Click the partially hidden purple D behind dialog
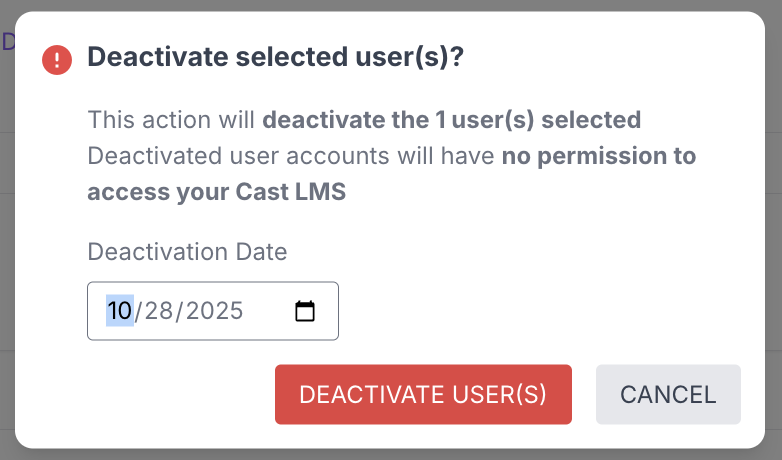 [7, 41]
